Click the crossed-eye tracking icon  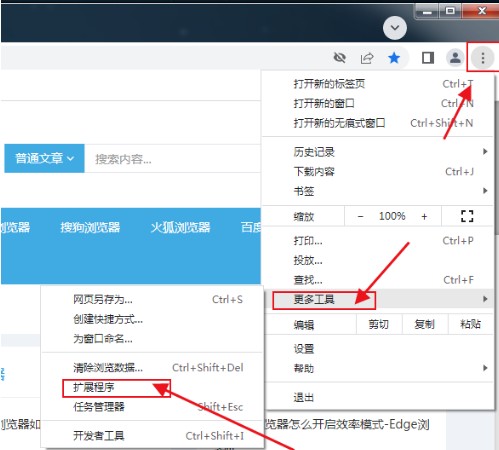pos(340,58)
